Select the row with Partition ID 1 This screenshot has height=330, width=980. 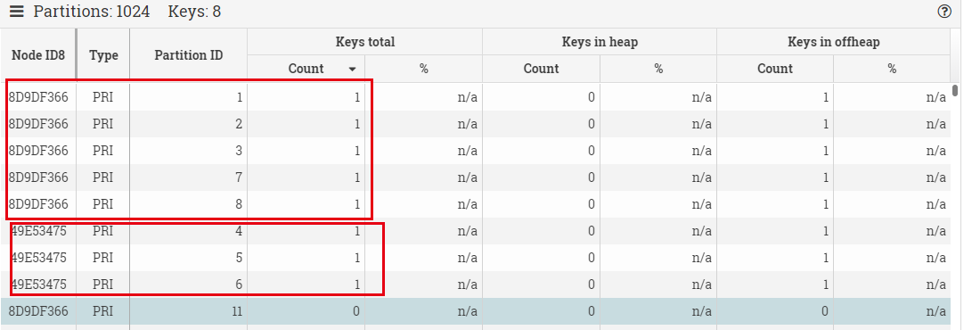point(475,97)
